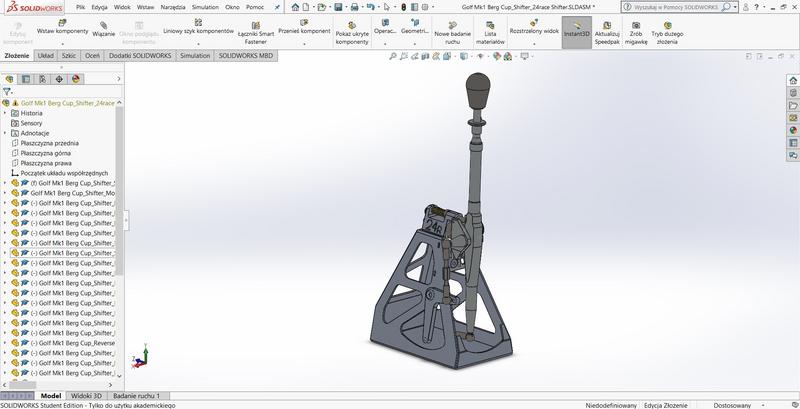The image size is (800, 409).
Task: Click the Save icon
Action: point(338,7)
